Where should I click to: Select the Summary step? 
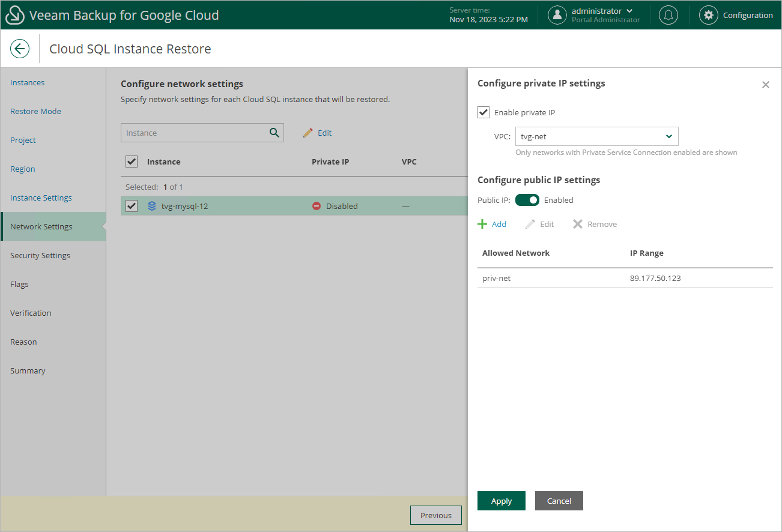28,370
